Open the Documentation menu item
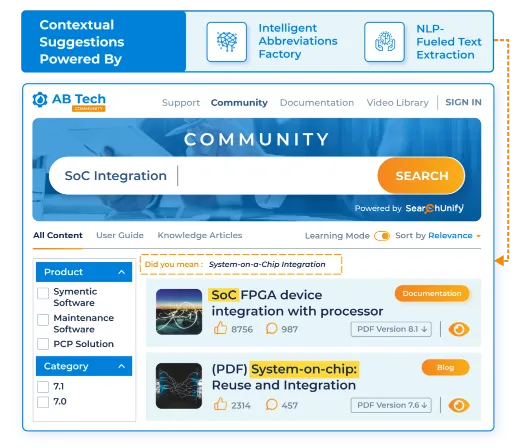 point(317,102)
